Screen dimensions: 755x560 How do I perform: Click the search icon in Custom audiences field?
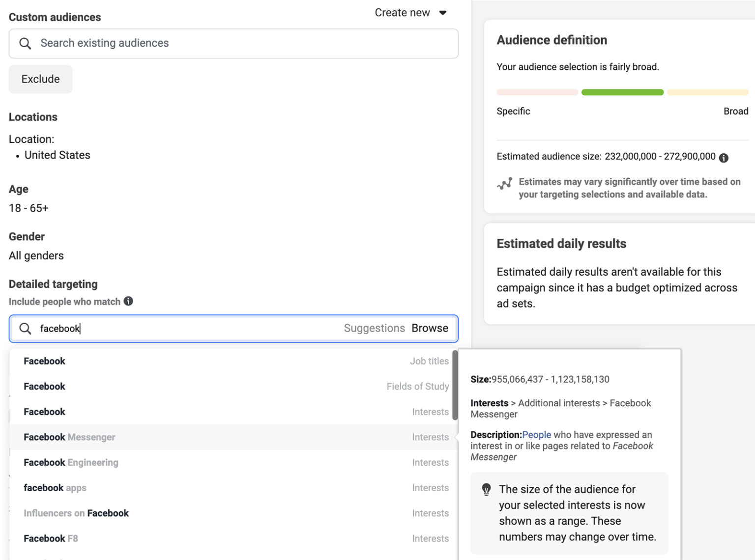click(25, 43)
